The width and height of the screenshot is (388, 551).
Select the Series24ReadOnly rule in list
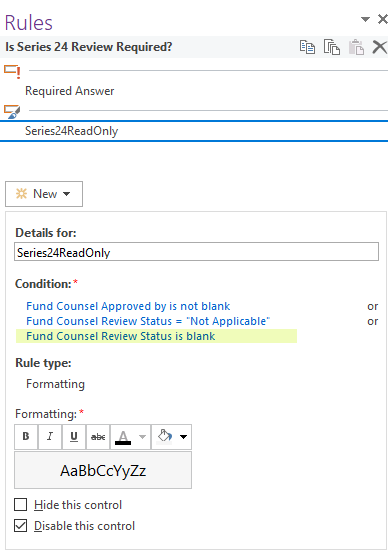[x=194, y=131]
